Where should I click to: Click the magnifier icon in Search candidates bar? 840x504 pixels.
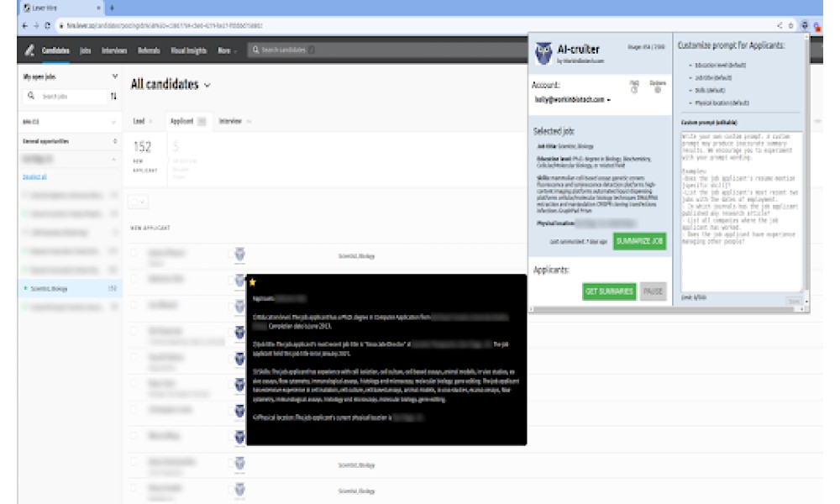click(255, 50)
